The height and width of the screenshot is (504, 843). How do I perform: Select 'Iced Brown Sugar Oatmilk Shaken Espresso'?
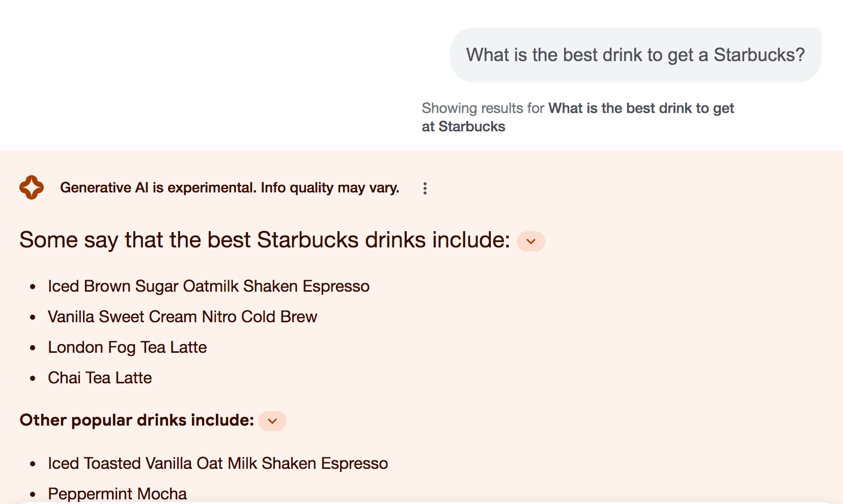point(209,286)
